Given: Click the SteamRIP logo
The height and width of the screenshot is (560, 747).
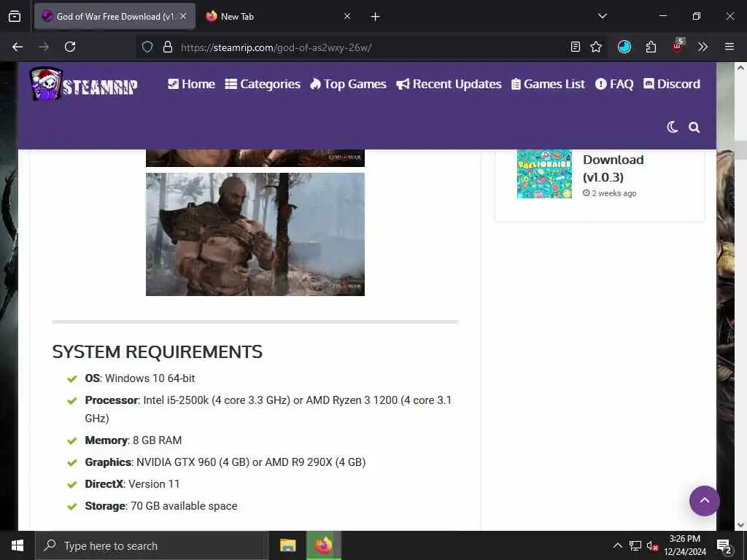Looking at the screenshot, I should (x=83, y=84).
